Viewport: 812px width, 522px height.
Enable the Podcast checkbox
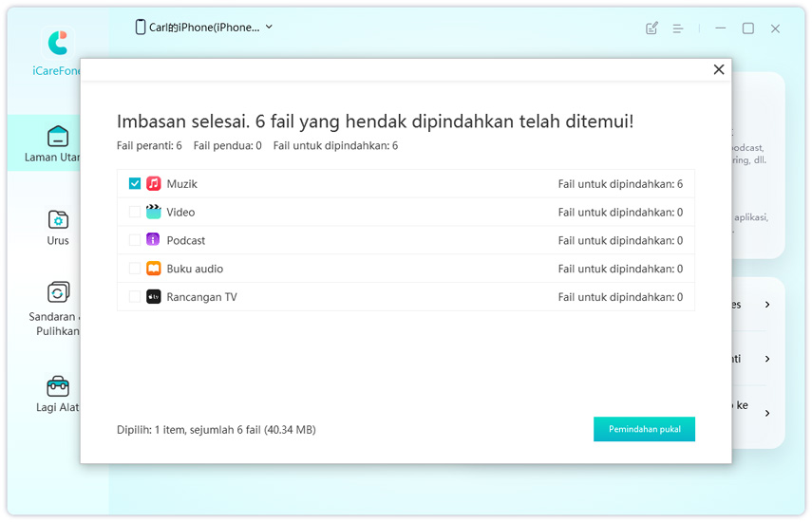[135, 240]
